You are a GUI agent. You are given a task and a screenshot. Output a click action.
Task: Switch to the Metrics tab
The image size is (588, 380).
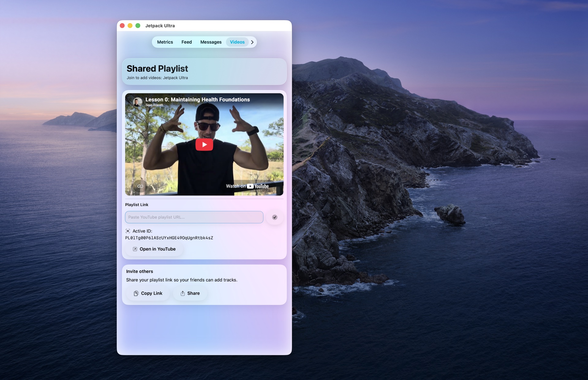pyautogui.click(x=165, y=42)
